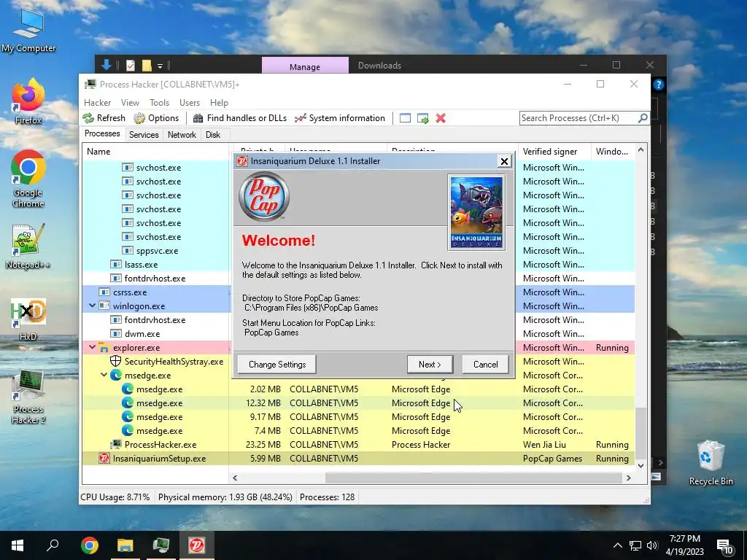The image size is (747, 560).
Task: Click the PopCap Games verified signer cell
Action: pyautogui.click(x=553, y=459)
